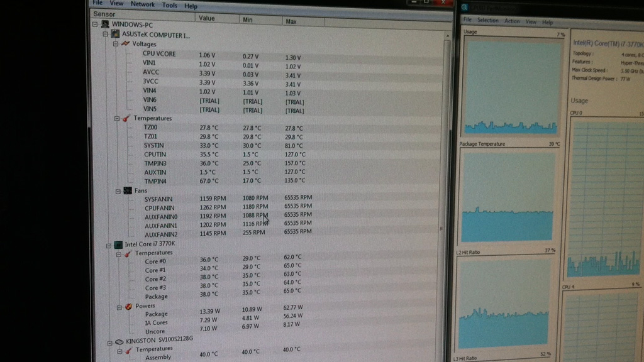Select the 3VCC voltage row
The width and height of the screenshot is (644, 362).
click(x=267, y=82)
